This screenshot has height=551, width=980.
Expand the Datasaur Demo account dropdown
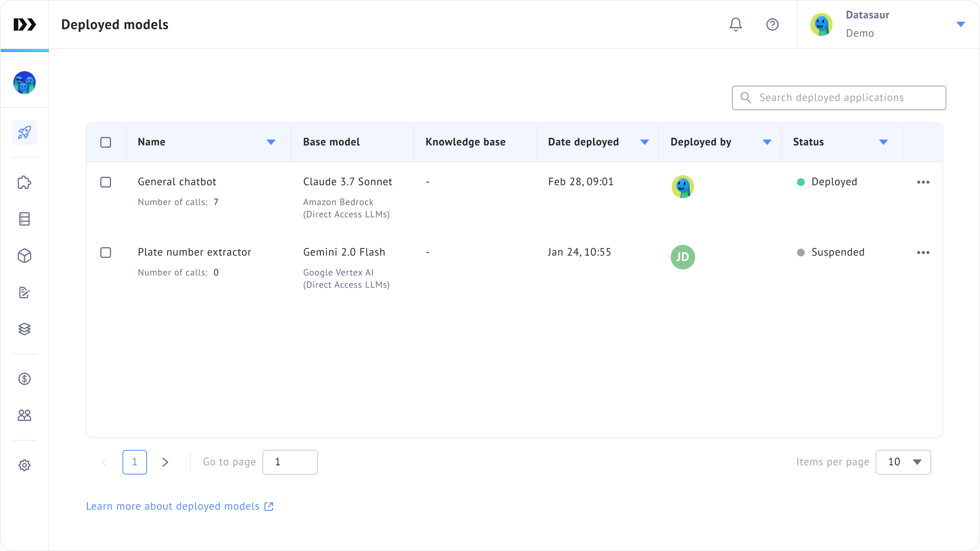(960, 24)
